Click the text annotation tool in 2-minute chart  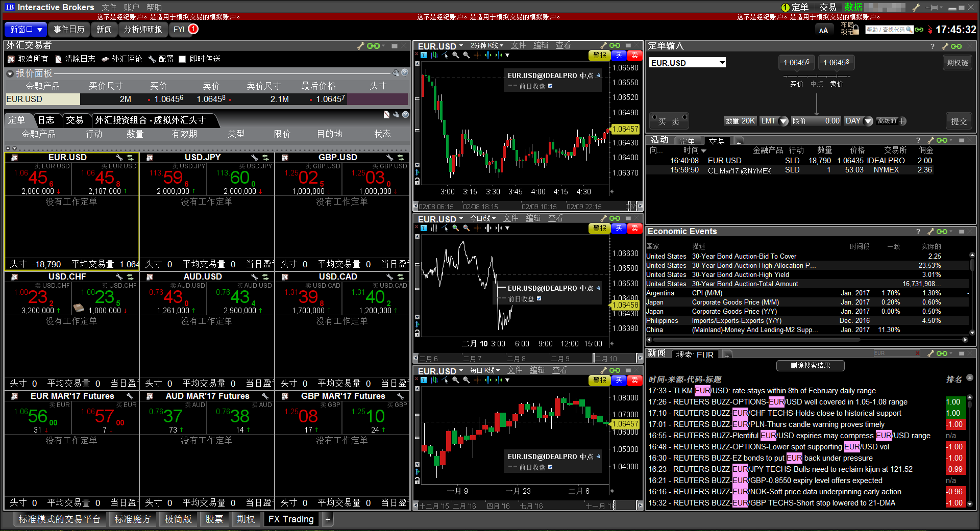(x=424, y=55)
